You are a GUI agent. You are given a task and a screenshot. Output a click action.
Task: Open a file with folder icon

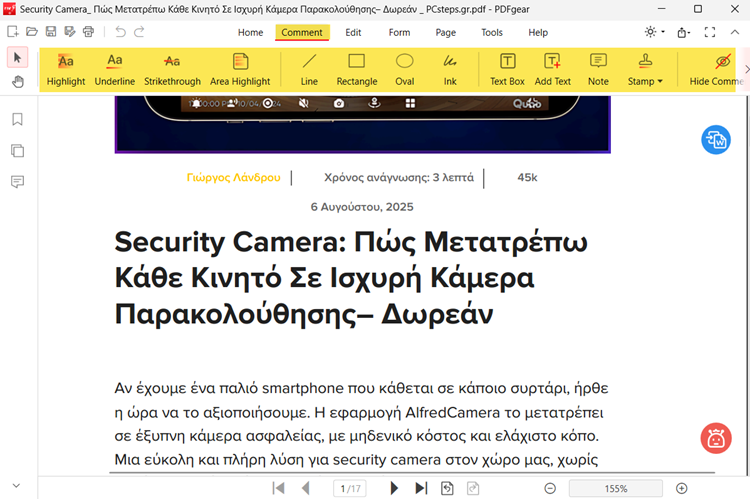click(x=32, y=32)
